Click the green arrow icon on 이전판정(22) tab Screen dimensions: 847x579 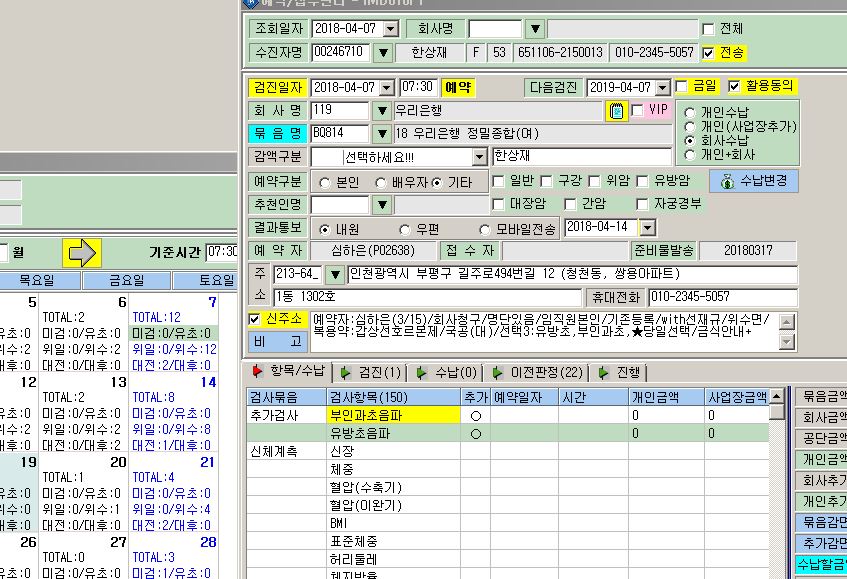tap(498, 373)
